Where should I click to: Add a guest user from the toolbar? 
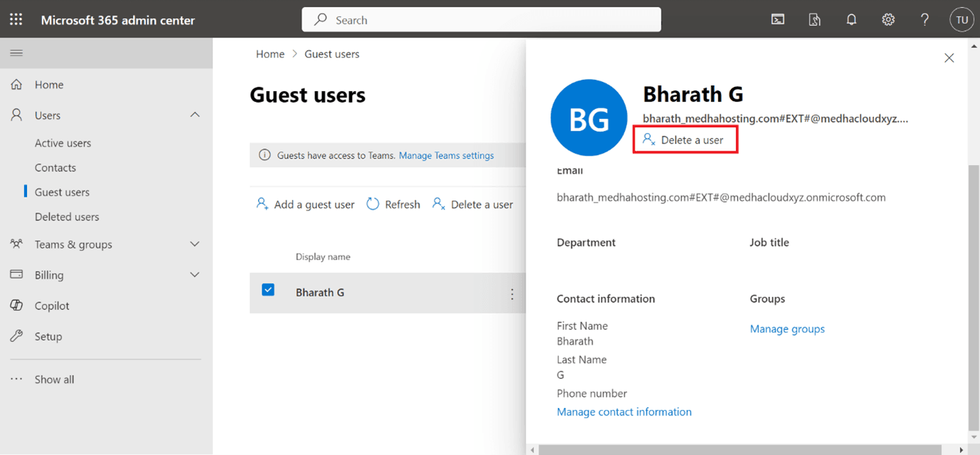pos(304,204)
